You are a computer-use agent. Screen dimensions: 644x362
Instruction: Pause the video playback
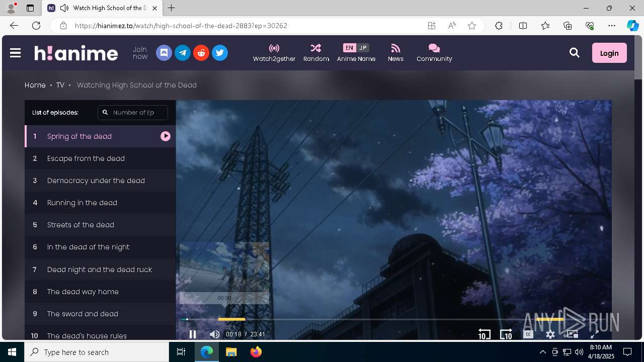193,334
